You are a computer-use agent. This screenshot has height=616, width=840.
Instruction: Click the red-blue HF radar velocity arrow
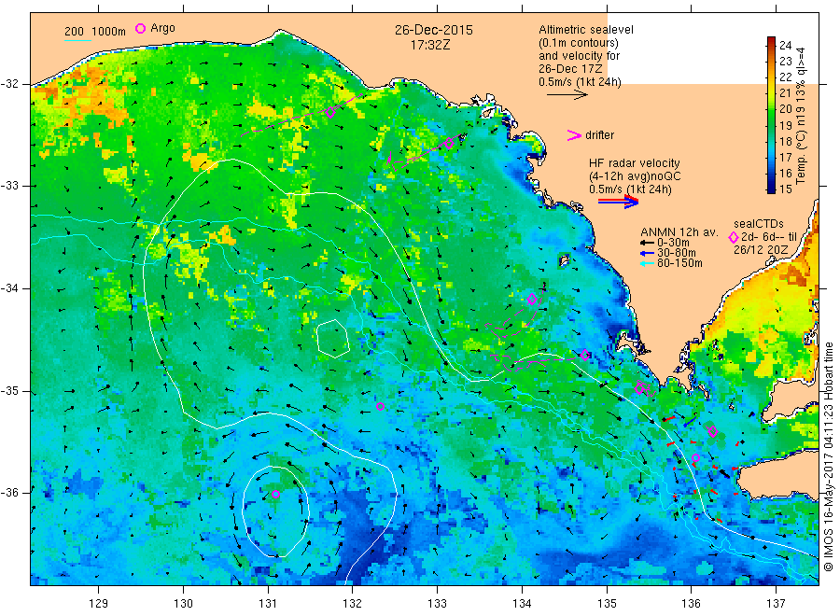point(618,202)
